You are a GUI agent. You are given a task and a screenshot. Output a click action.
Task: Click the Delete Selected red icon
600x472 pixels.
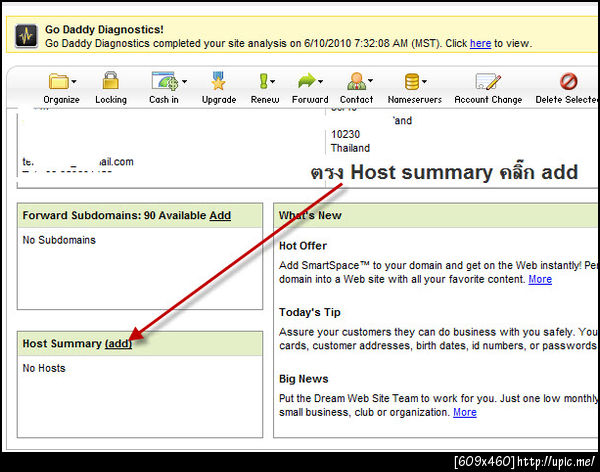(569, 81)
